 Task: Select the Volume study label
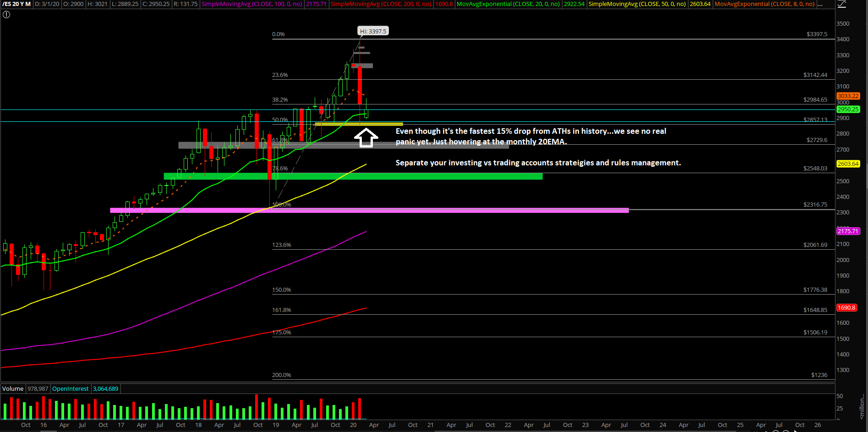(13, 389)
